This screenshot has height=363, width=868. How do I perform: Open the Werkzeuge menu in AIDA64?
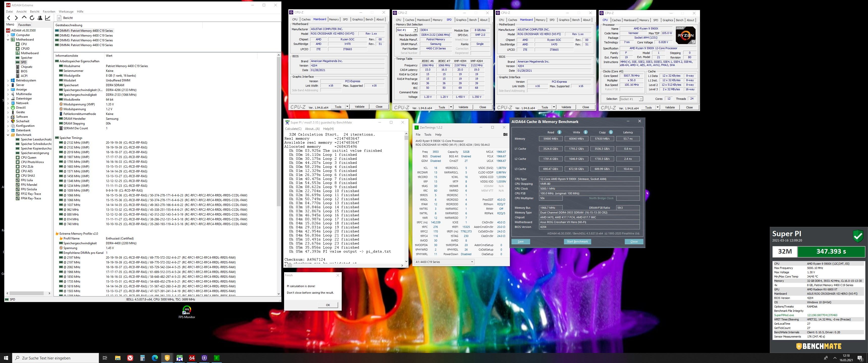[66, 11]
